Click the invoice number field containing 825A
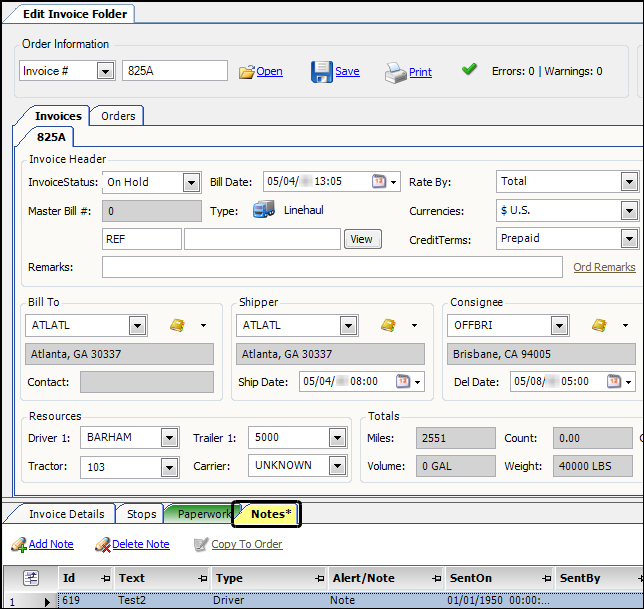The height and width of the screenshot is (609, 644). pyautogui.click(x=175, y=71)
